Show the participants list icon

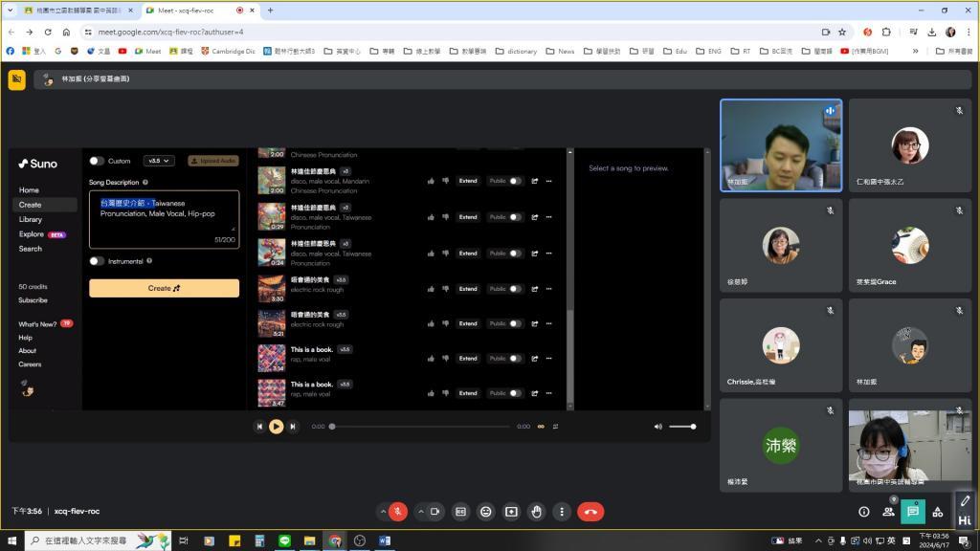888,512
